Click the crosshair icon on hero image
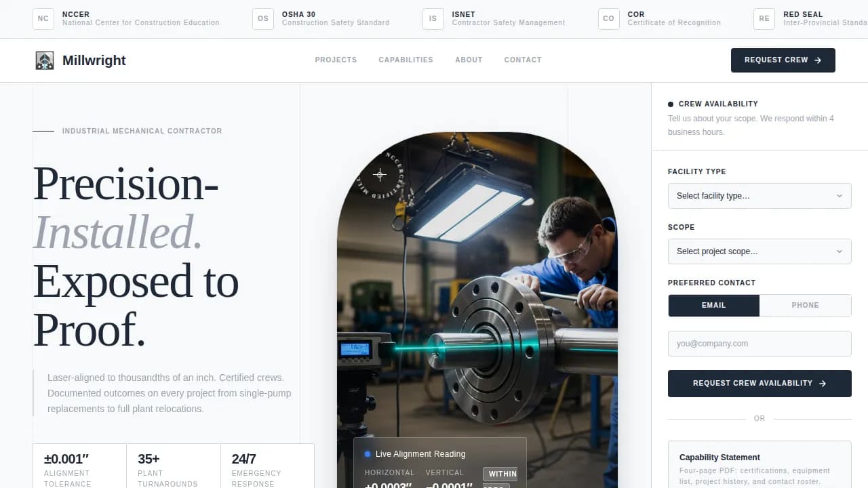The width and height of the screenshot is (868, 488). (x=380, y=175)
